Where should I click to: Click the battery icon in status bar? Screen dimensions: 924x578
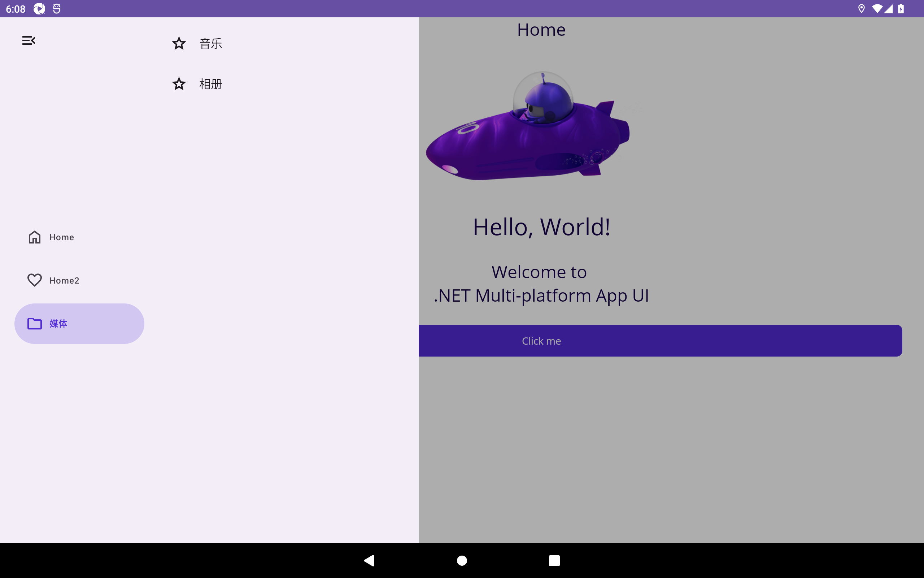pyautogui.click(x=901, y=8)
